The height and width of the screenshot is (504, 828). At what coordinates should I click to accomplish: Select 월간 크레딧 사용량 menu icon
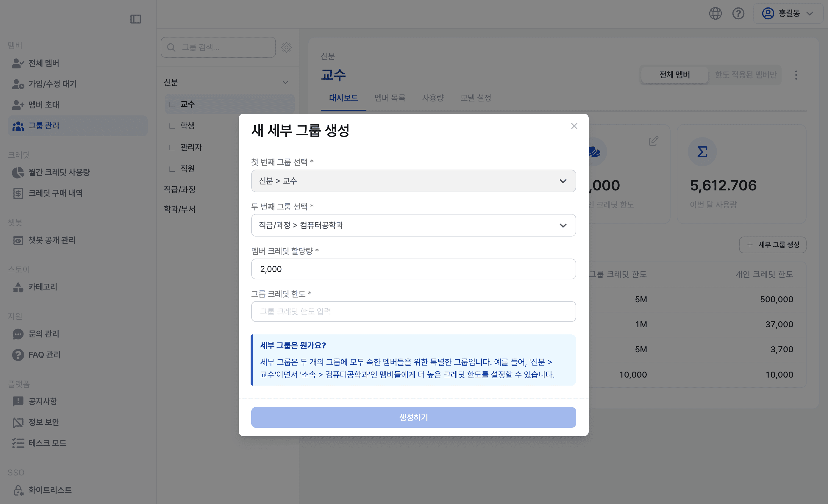click(18, 172)
